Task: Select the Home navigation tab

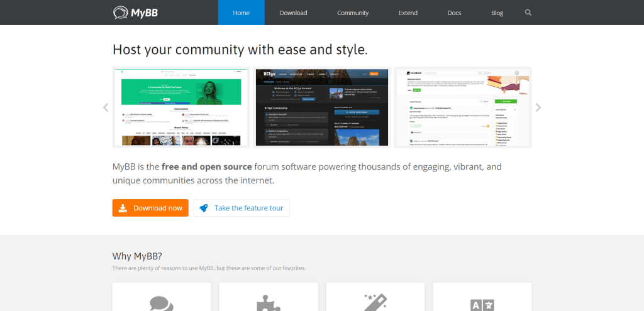Action: click(x=241, y=13)
